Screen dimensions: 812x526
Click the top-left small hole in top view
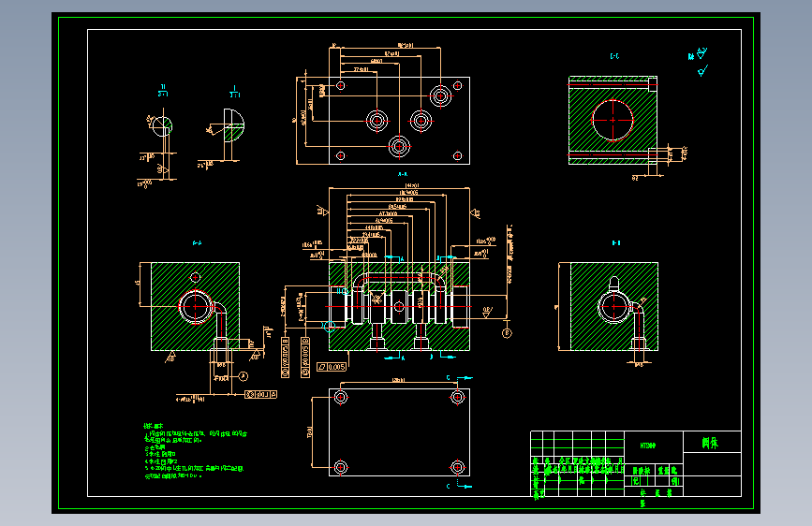[x=341, y=85]
